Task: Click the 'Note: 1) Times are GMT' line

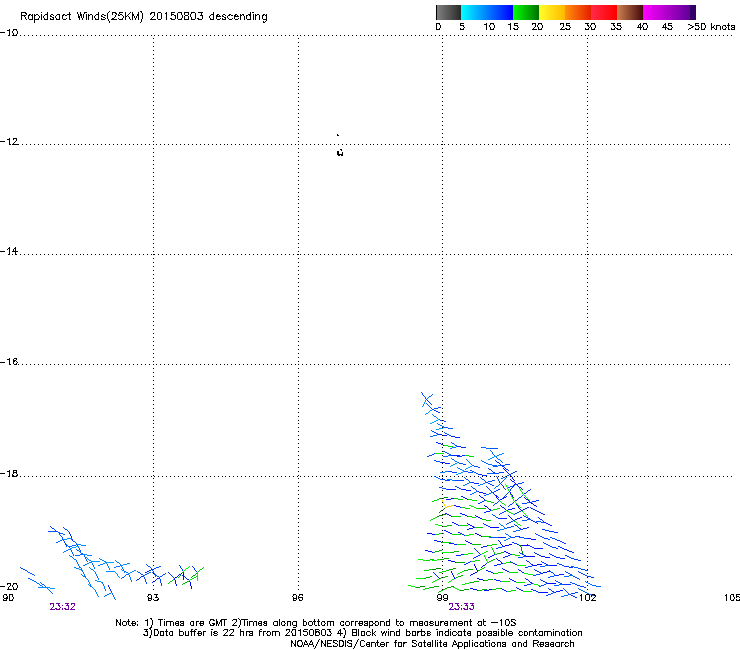Action: (x=316, y=623)
